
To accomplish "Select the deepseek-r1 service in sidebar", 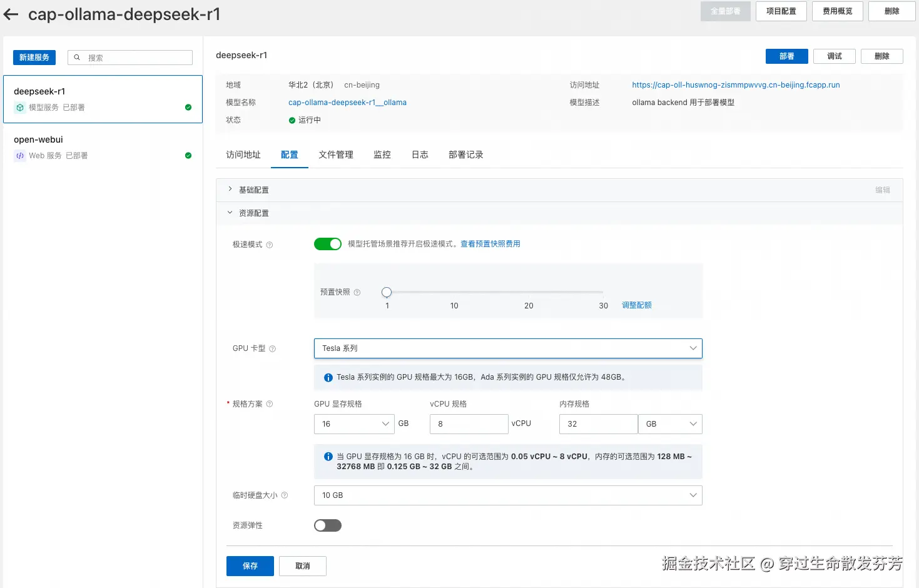I will click(103, 99).
